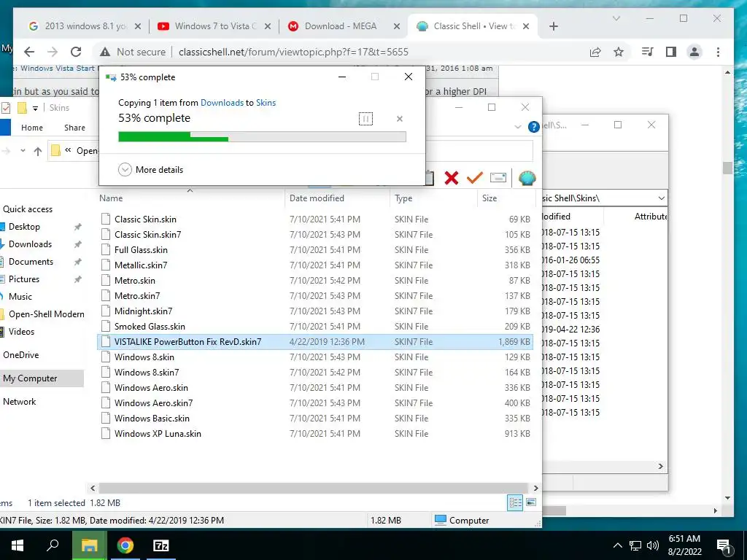Select Classic Skin.skin file
This screenshot has width=747, height=560.
315,219
